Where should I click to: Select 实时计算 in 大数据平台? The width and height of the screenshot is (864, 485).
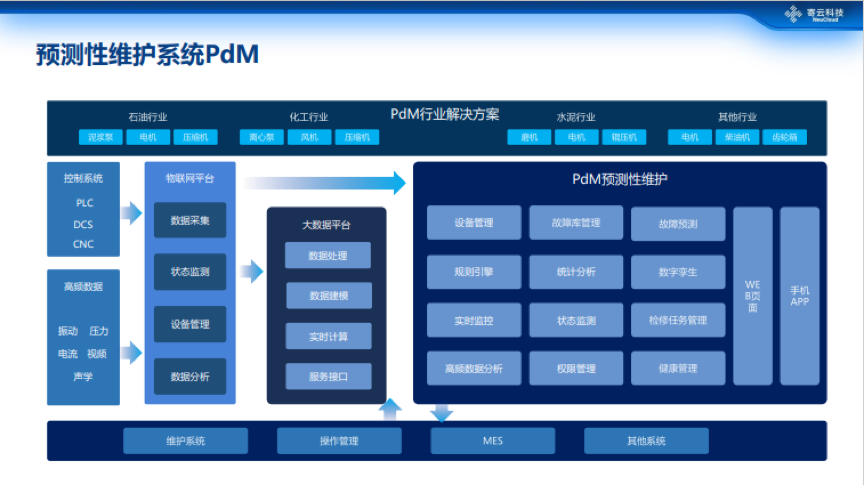coord(328,336)
